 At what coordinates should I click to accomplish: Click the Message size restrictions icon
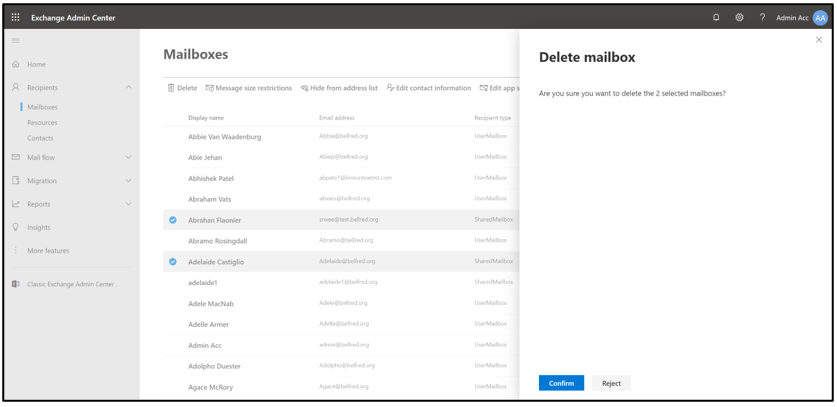pos(210,88)
